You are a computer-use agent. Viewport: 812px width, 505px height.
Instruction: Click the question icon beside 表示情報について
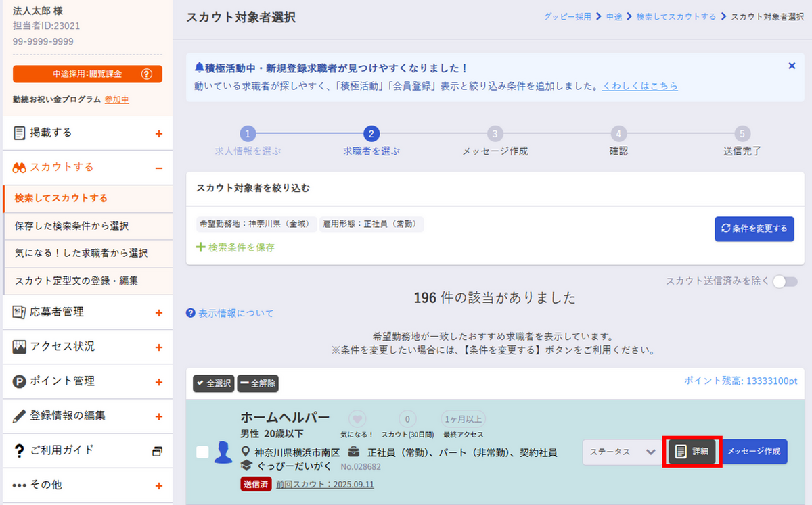coord(191,314)
